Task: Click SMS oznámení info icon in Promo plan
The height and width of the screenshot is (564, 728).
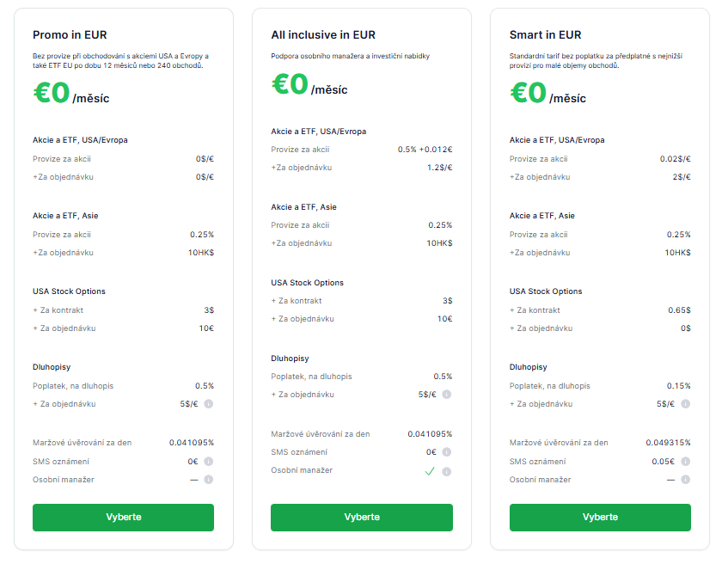Action: click(x=208, y=462)
